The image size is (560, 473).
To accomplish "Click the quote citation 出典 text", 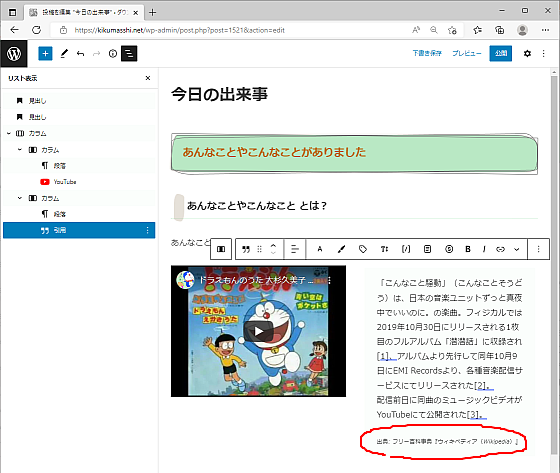I will (447, 442).
